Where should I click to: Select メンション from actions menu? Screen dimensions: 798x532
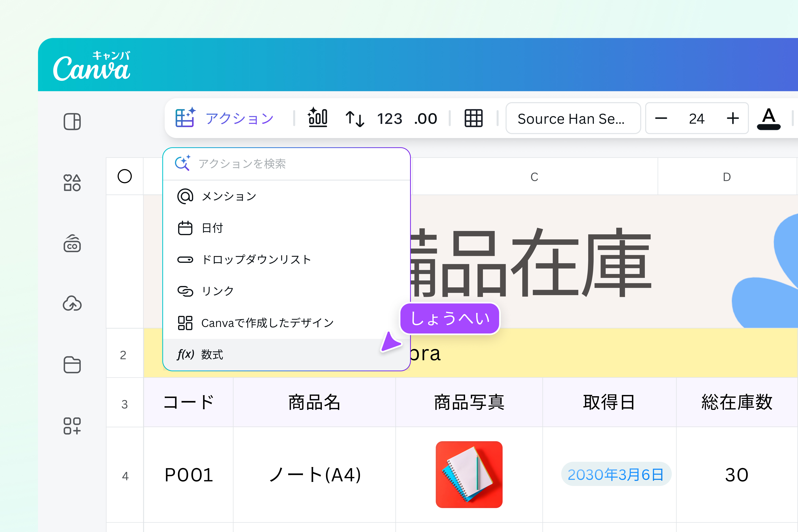click(287, 196)
